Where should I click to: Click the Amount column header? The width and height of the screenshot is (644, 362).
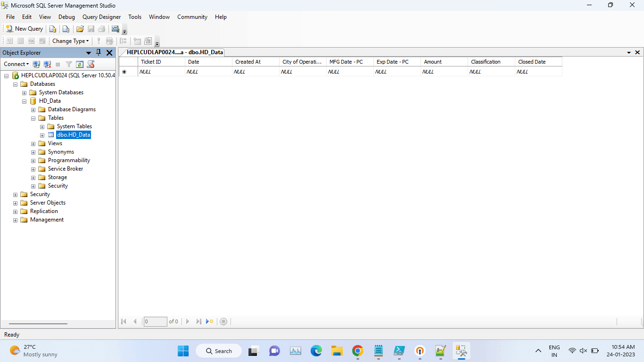tap(444, 62)
